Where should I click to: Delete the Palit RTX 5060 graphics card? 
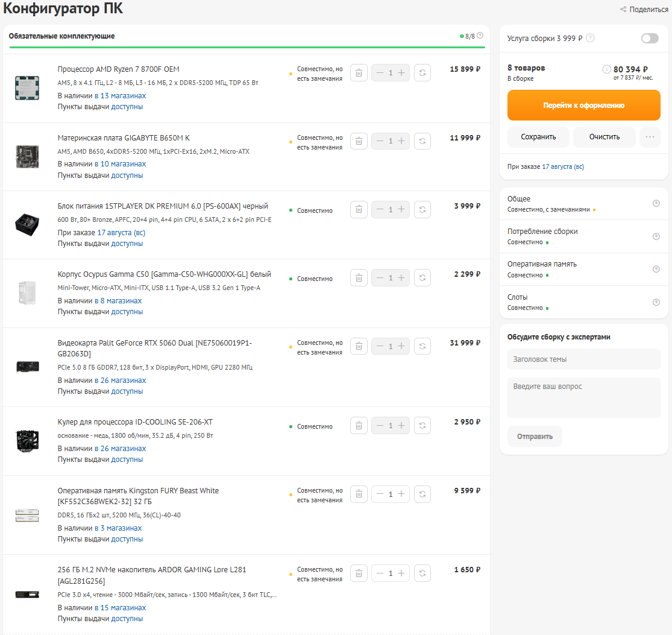click(359, 346)
